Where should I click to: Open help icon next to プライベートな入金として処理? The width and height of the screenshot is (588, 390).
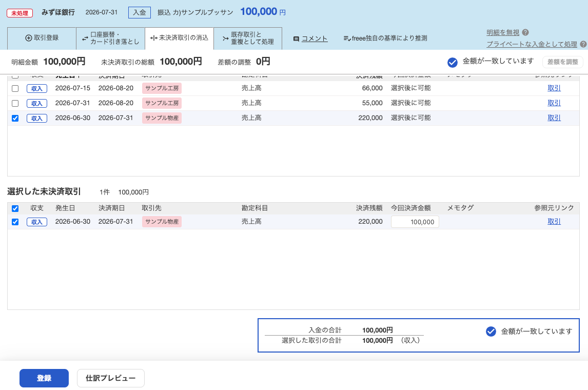point(583,44)
